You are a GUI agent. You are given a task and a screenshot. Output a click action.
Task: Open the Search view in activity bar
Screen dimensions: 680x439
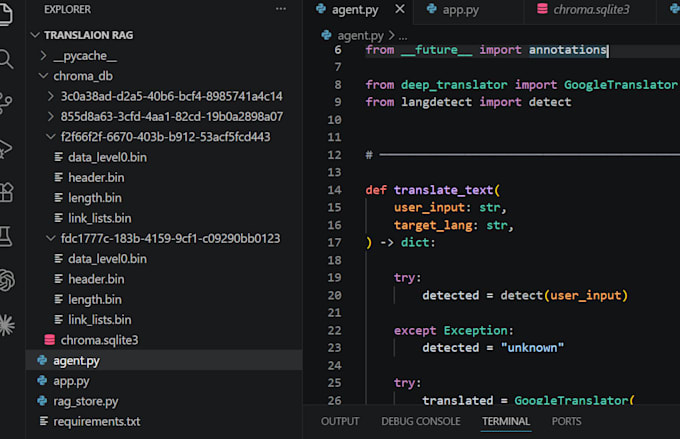[6, 59]
